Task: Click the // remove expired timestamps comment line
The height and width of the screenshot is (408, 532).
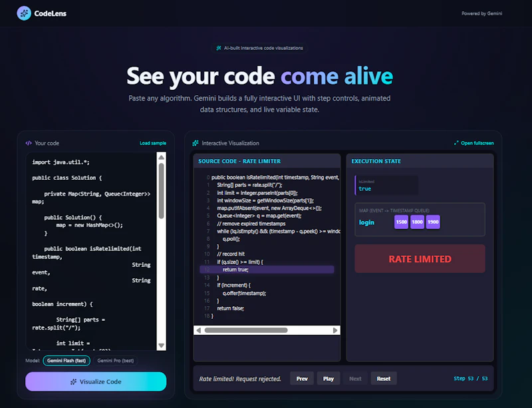Action: 251,224
